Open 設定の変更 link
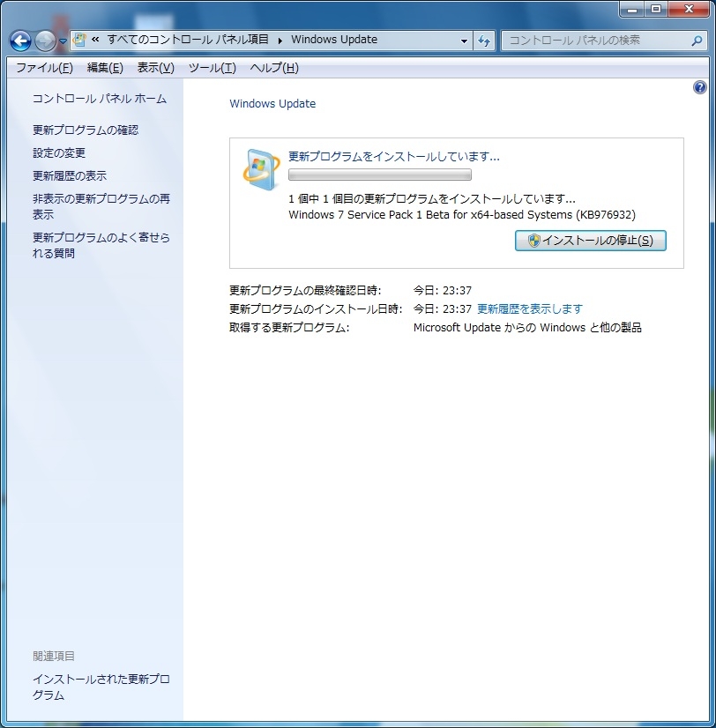 (59, 152)
